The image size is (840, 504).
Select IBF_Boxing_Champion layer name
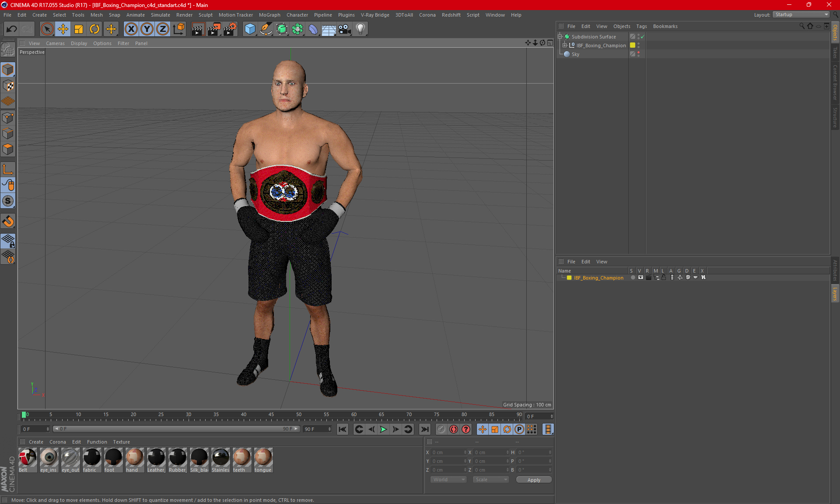tap(598, 278)
